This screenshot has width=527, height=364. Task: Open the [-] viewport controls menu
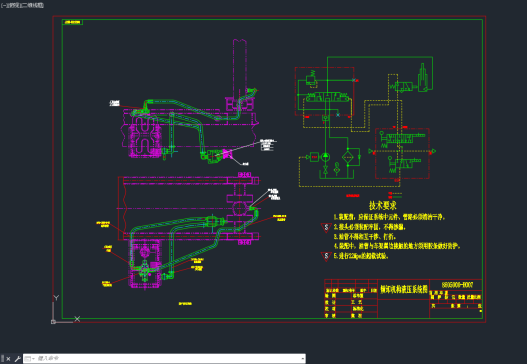tap(3, 5)
